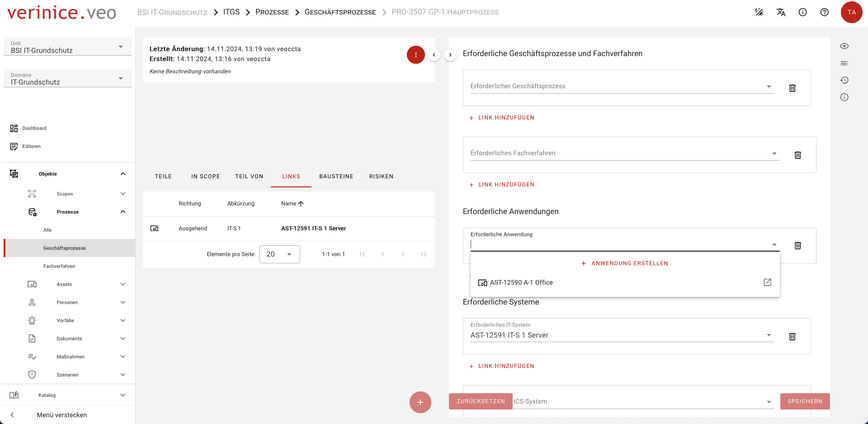Toggle the eye view icon in sidebar
Image resolution: width=868 pixels, height=424 pixels.
tap(844, 46)
